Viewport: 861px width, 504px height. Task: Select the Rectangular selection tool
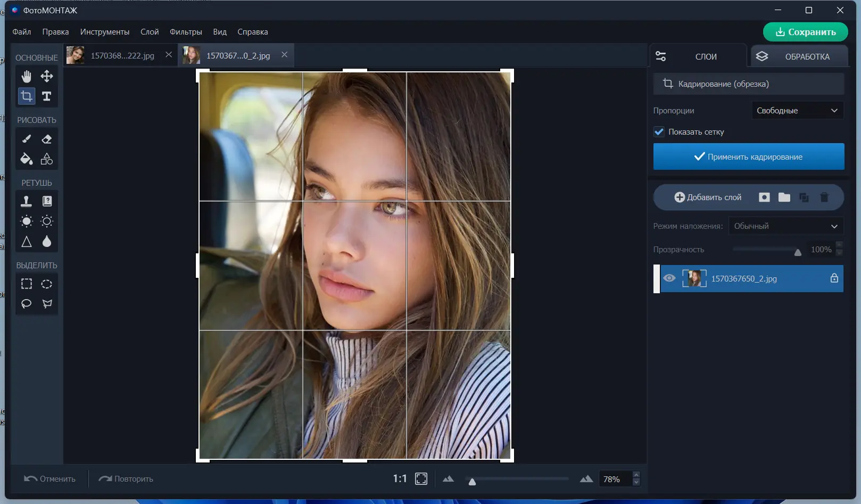tap(26, 284)
